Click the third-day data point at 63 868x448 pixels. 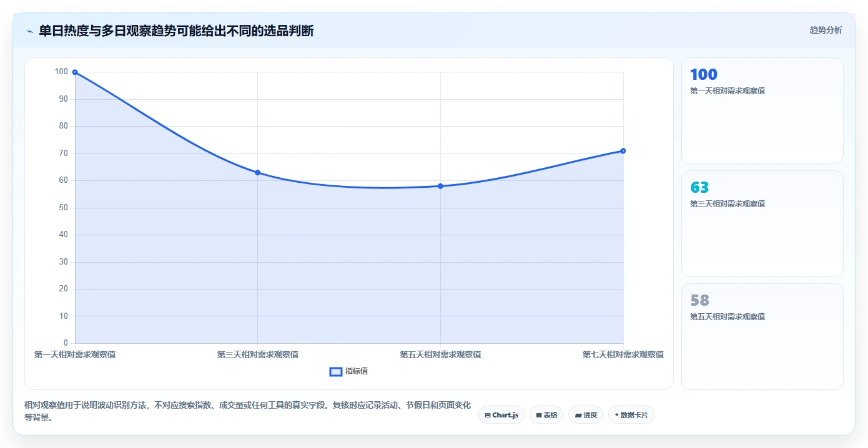257,172
